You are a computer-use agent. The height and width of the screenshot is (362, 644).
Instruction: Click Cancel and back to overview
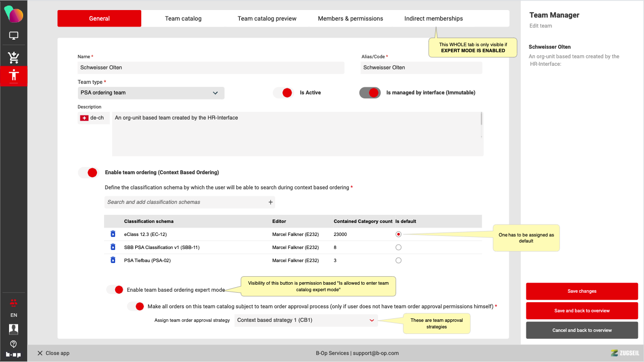(582, 330)
